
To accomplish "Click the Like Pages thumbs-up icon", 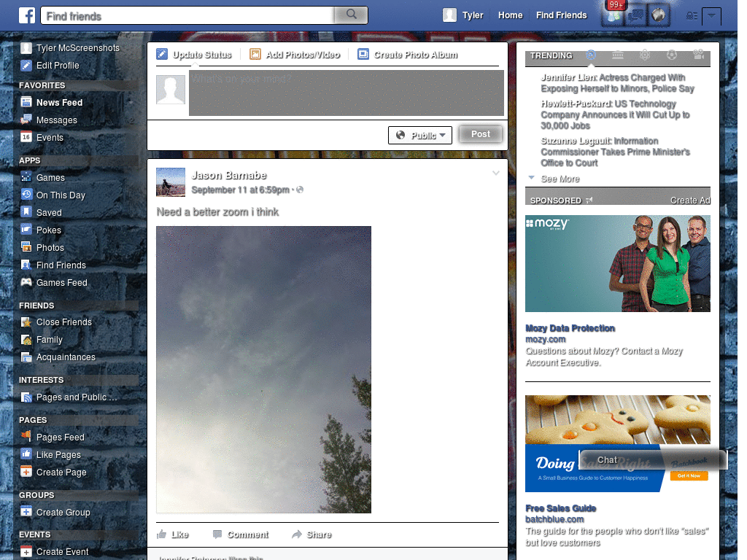I will pyautogui.click(x=26, y=454).
